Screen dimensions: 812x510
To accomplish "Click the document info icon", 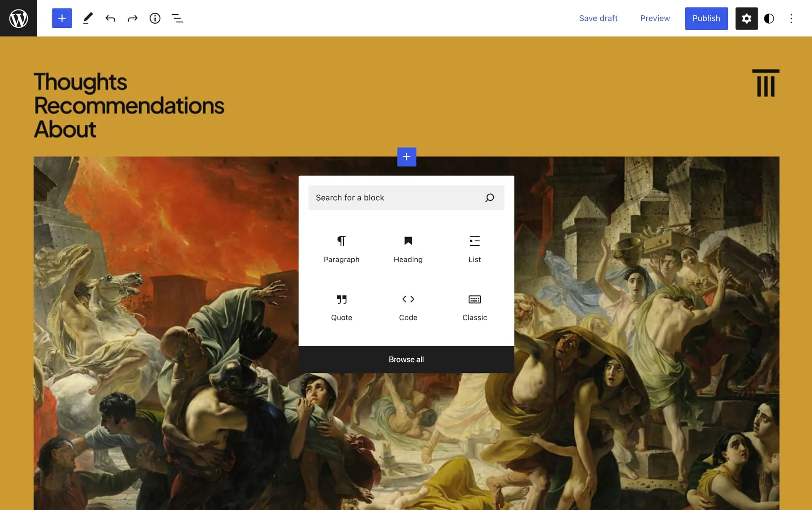I will point(155,18).
